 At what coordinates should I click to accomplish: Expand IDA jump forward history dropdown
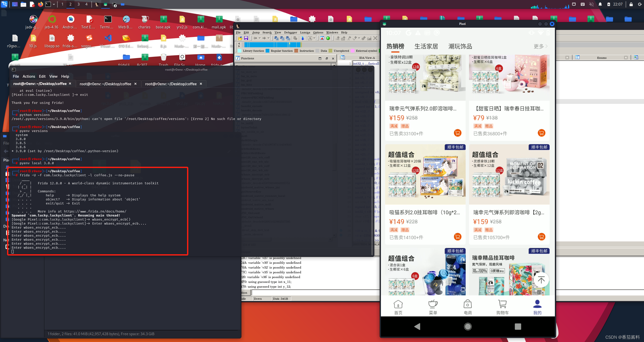coord(268,38)
